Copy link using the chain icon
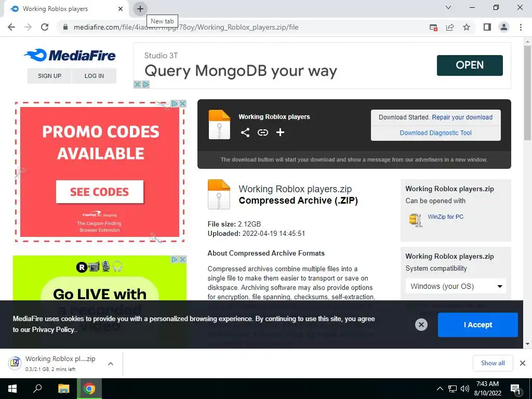Viewport: 532px width, 399px height. 262,132
